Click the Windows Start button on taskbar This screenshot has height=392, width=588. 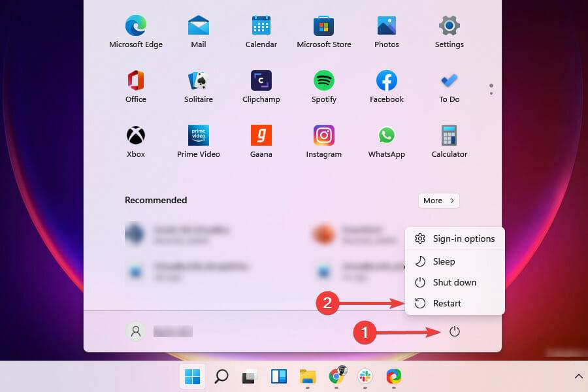pyautogui.click(x=192, y=376)
